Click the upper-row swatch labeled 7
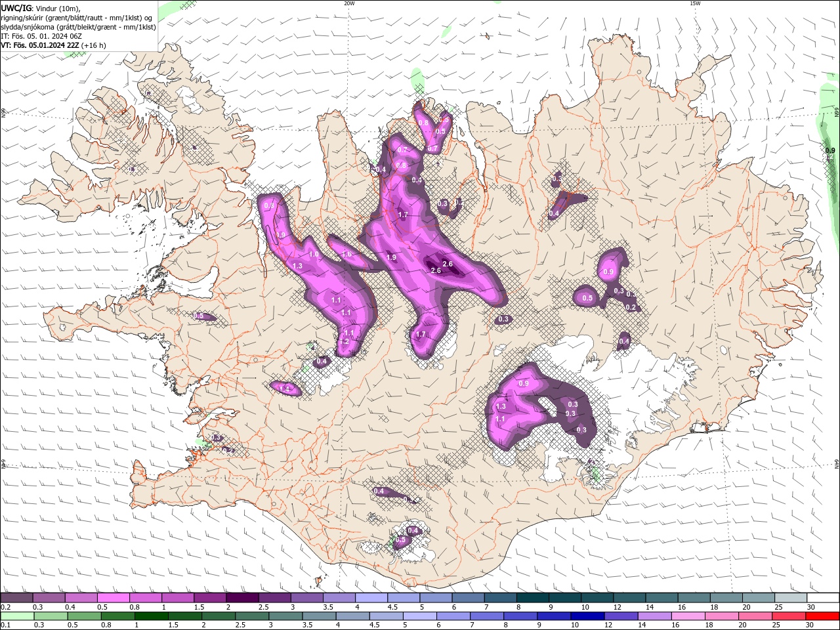Image resolution: width=840 pixels, height=630 pixels. 499,598
